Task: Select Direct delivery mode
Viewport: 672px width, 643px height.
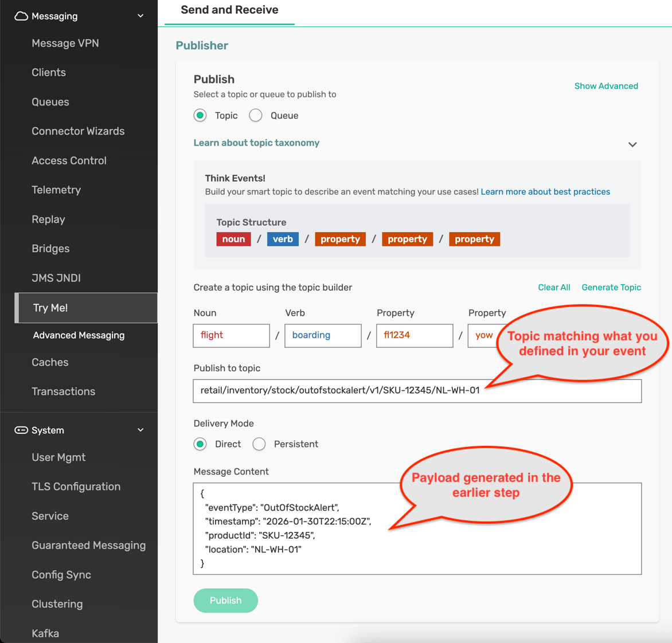Action: click(x=200, y=444)
